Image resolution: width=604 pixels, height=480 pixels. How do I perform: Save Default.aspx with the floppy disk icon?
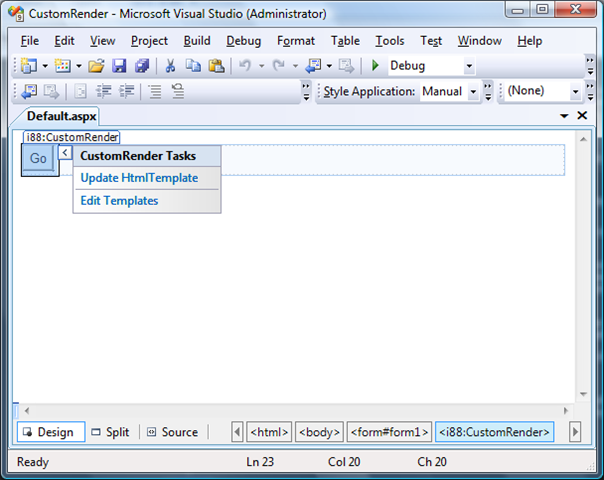(x=119, y=66)
